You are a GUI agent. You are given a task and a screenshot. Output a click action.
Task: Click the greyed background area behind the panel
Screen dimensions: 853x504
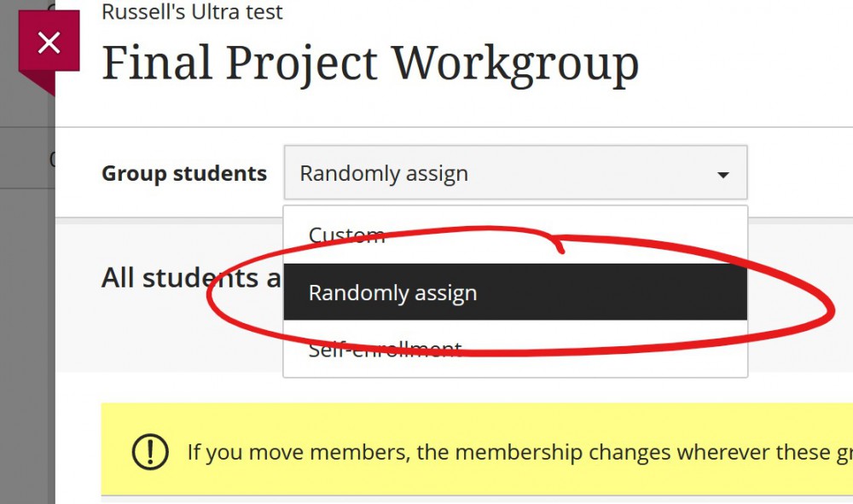tap(26, 341)
